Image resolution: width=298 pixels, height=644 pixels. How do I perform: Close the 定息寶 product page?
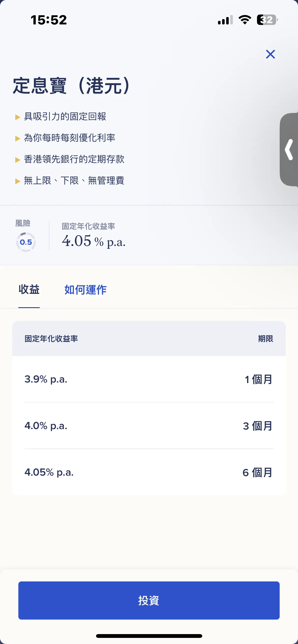(x=270, y=54)
